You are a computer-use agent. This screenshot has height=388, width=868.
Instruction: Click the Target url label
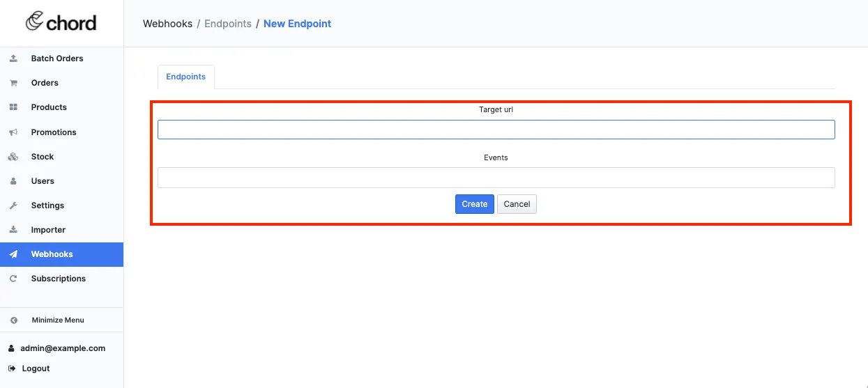496,109
